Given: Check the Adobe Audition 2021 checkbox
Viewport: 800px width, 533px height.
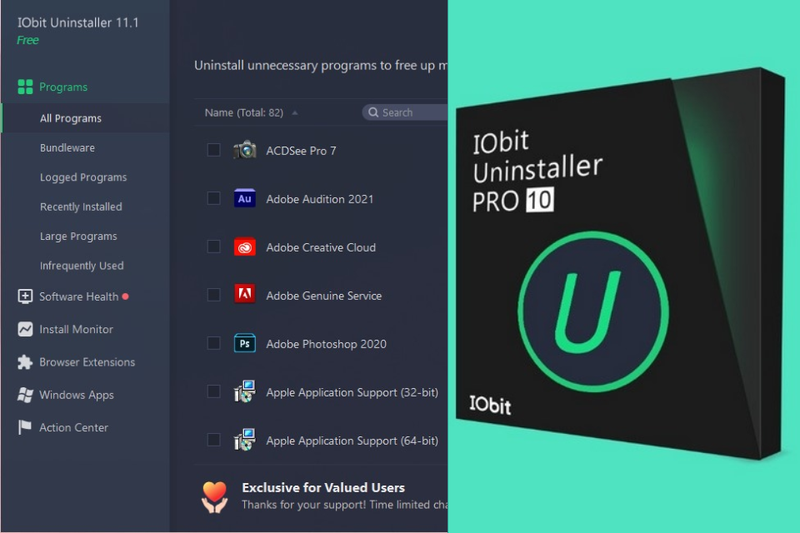Looking at the screenshot, I should click(214, 198).
